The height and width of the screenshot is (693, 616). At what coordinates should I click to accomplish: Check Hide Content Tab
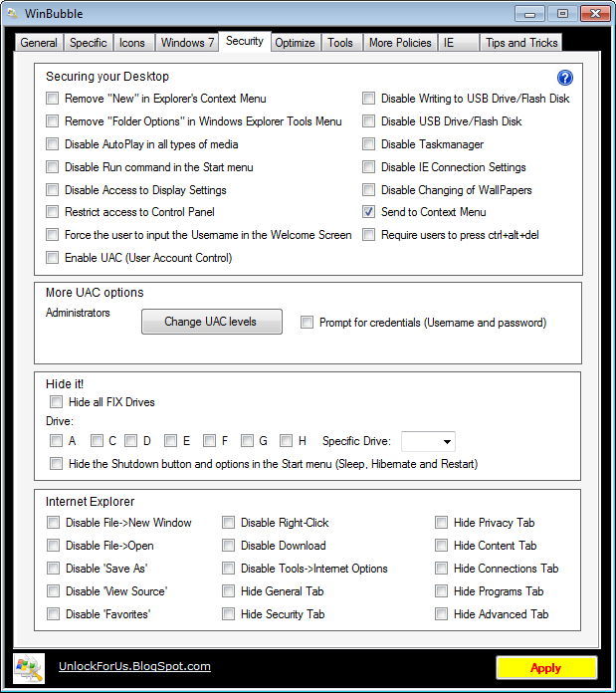point(441,546)
